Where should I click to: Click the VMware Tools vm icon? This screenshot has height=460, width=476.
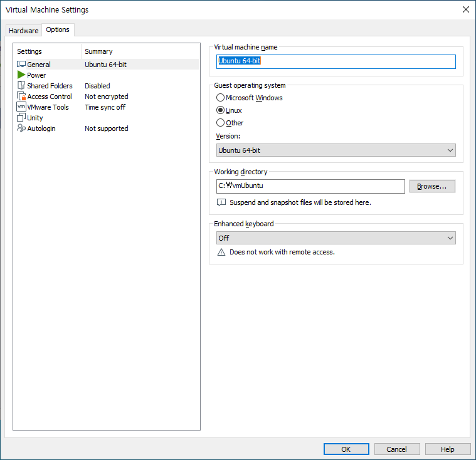click(x=21, y=107)
